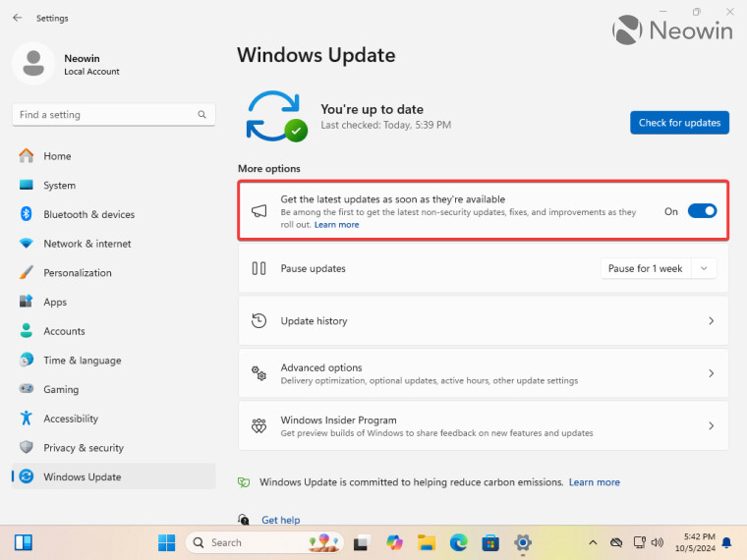
Task: Open Learn more link about carbon emissions
Action: click(594, 482)
